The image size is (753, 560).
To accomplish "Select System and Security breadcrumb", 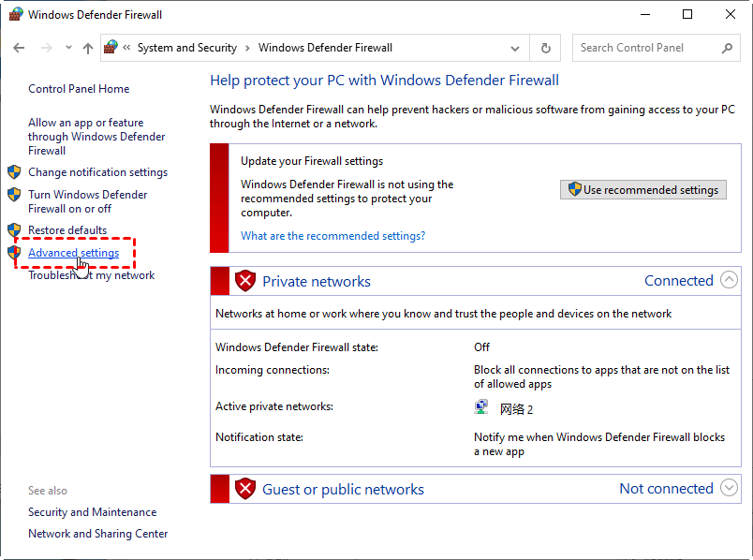I will 186,48.
